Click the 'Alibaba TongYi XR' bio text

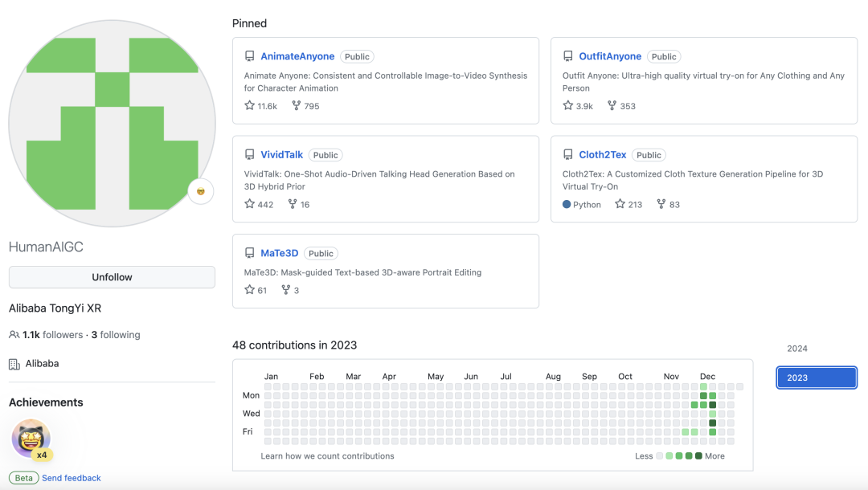click(x=55, y=308)
